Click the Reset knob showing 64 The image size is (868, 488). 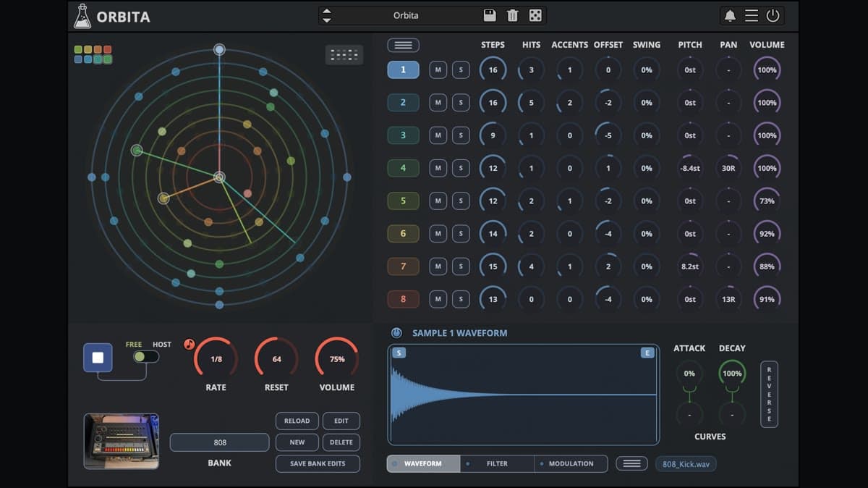276,359
